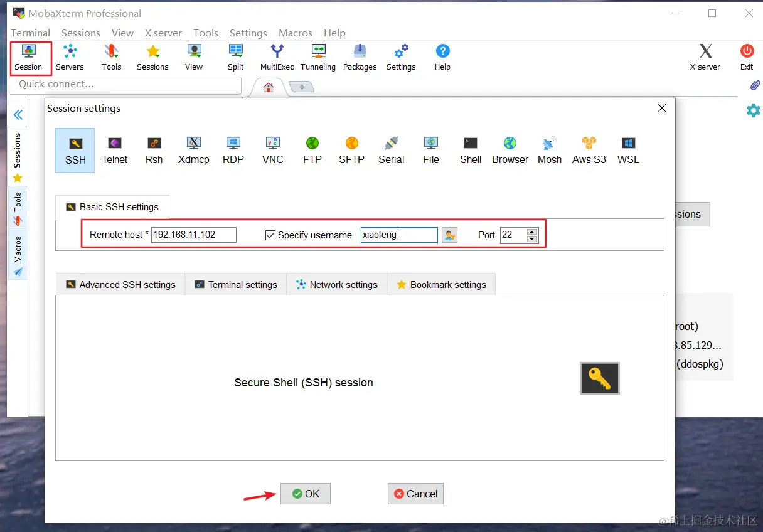Launch MultiExec from the toolbar
The image size is (763, 532).
point(277,58)
